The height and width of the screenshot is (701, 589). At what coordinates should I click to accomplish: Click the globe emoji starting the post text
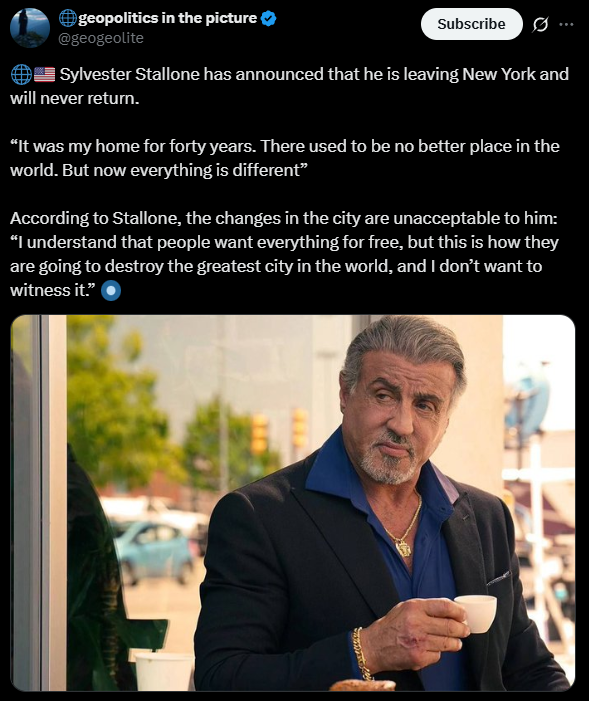21,75
